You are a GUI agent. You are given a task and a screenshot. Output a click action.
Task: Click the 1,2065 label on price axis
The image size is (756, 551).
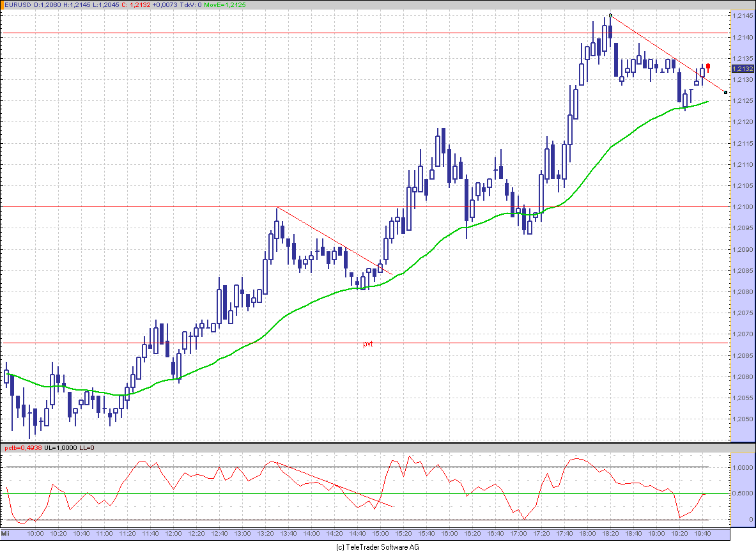click(743, 356)
